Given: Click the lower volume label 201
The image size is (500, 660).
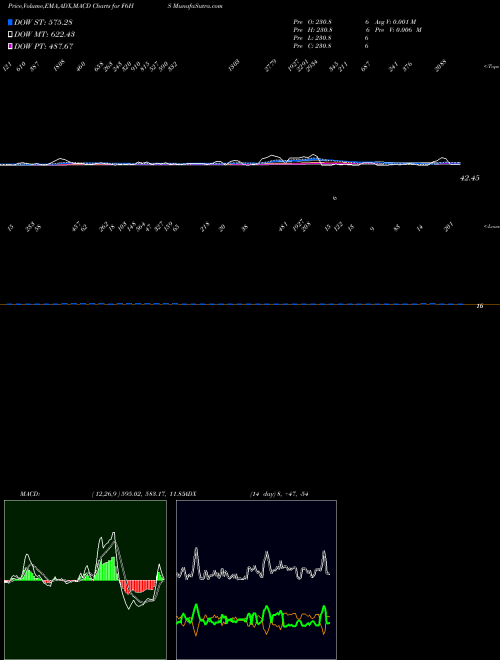Looking at the screenshot, I should pyautogui.click(x=449, y=228).
